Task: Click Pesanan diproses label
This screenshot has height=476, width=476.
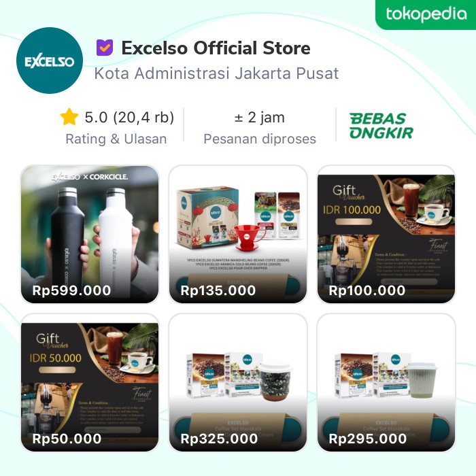Action: click(260, 139)
